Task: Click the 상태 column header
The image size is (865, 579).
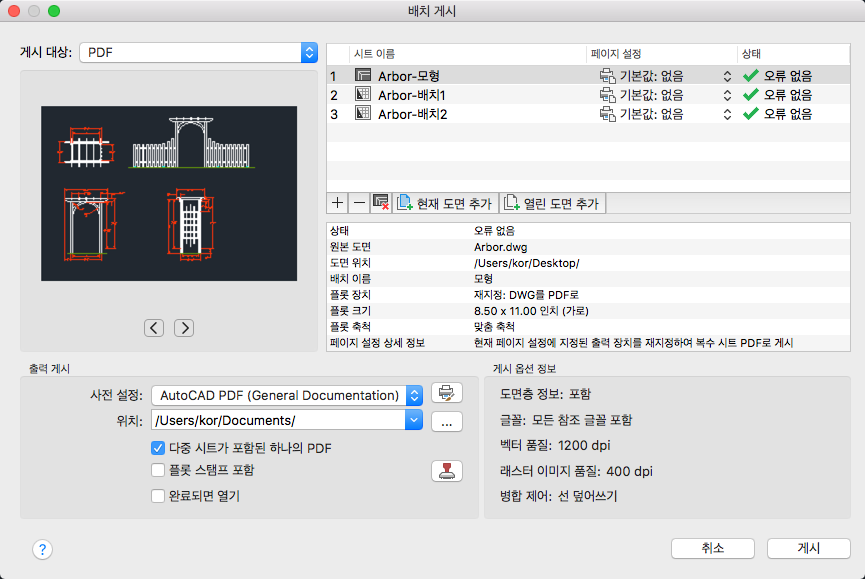Action: tap(793, 54)
